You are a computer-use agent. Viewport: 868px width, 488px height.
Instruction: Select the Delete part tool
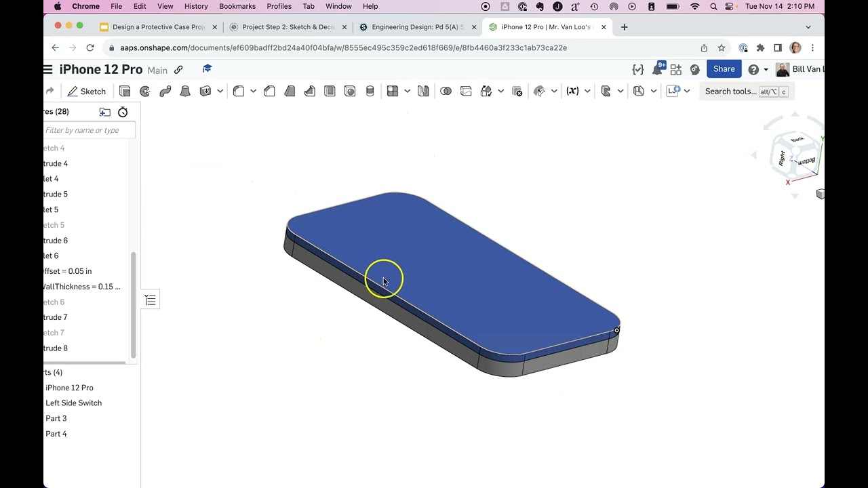click(x=517, y=91)
